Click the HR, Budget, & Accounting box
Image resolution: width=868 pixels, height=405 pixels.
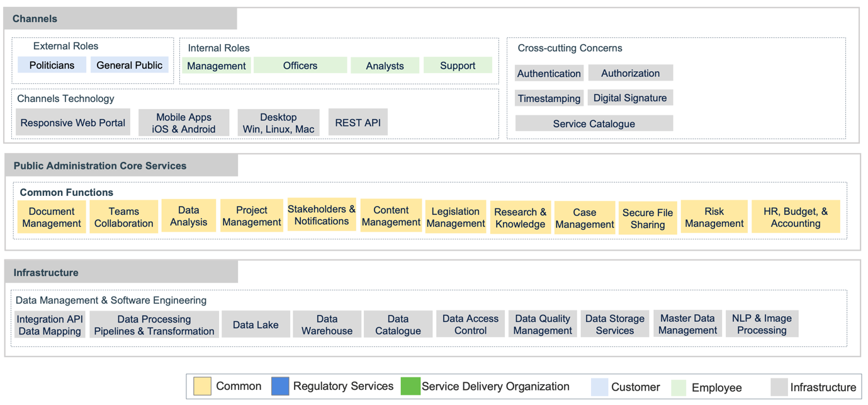pyautogui.click(x=795, y=217)
